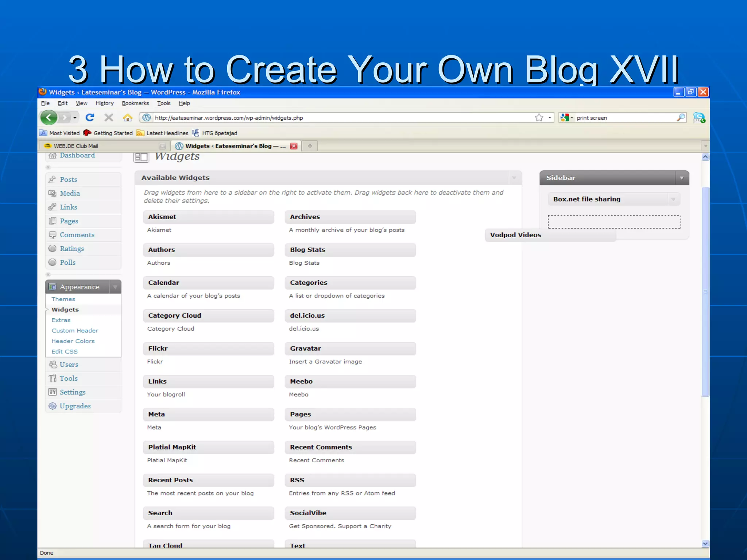The height and width of the screenshot is (560, 747).
Task: Open the Tools menu in menu bar
Action: (x=164, y=103)
